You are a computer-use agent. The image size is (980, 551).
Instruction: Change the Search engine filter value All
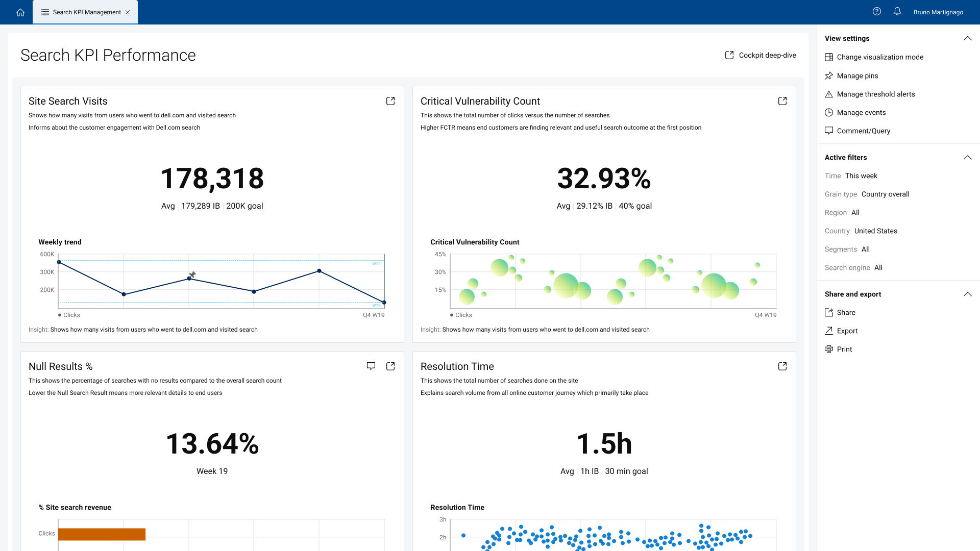(878, 267)
